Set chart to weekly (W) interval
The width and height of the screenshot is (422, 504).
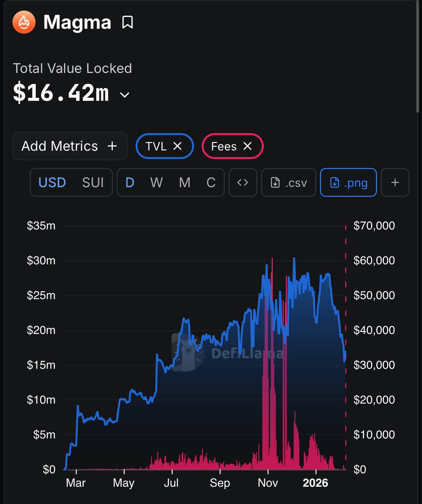click(x=156, y=182)
